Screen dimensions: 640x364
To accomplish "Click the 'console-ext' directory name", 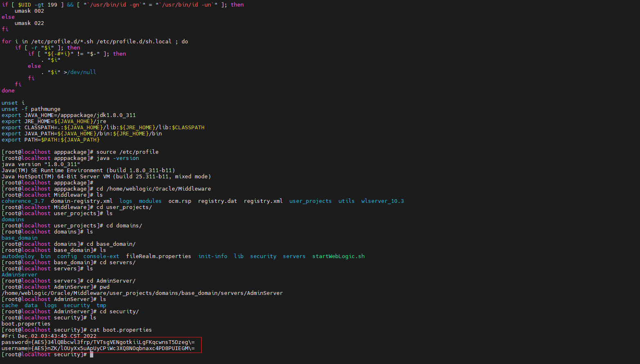I will tap(101, 256).
